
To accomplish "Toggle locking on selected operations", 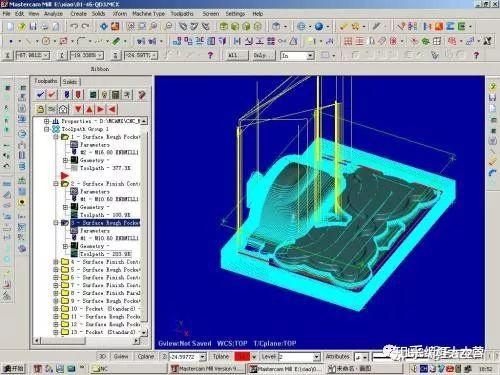I will click(40, 109).
